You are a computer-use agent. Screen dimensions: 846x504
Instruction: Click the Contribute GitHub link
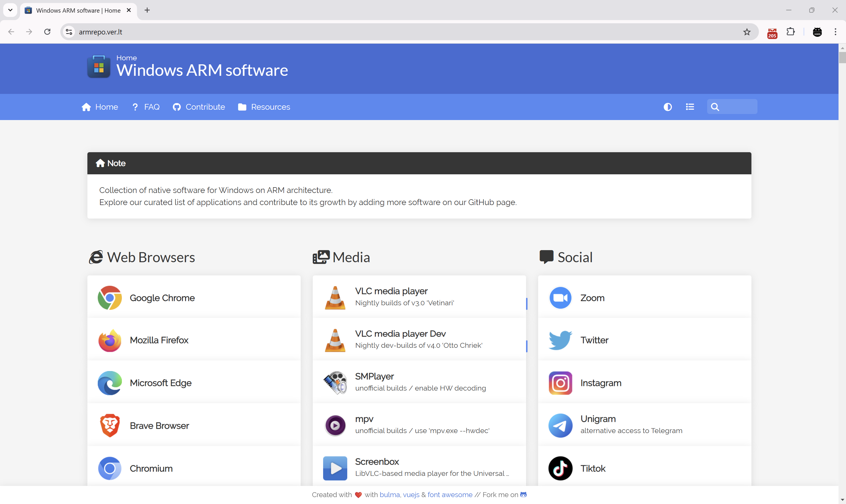tap(199, 107)
